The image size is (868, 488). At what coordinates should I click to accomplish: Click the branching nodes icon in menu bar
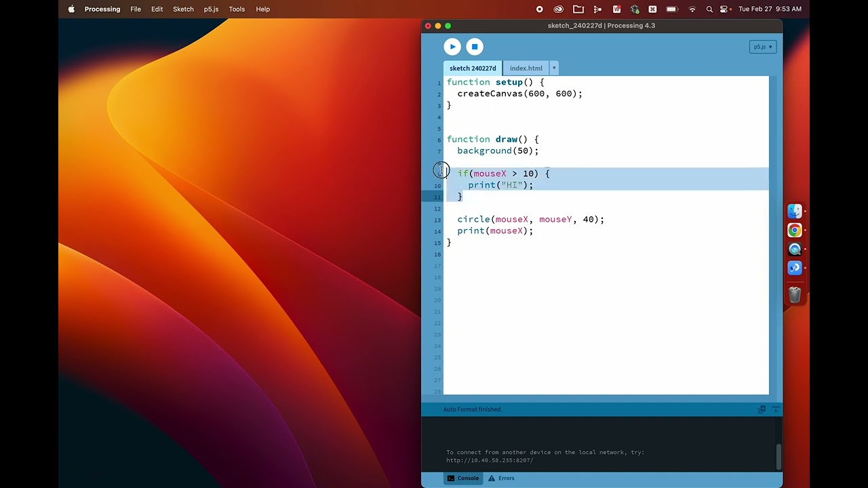point(597,9)
